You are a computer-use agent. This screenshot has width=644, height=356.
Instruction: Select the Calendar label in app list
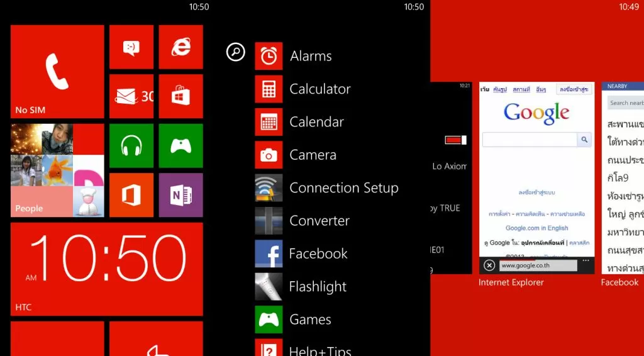pos(317,122)
